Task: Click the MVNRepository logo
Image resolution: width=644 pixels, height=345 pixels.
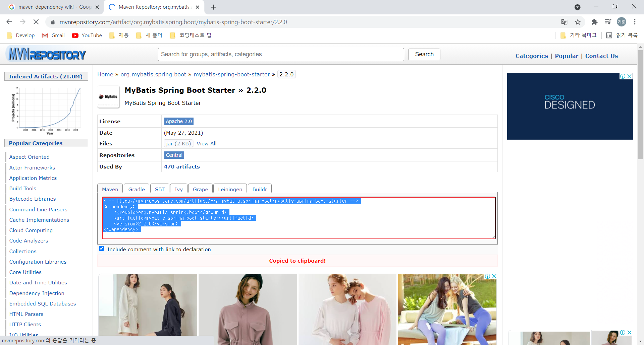Action: pos(47,54)
